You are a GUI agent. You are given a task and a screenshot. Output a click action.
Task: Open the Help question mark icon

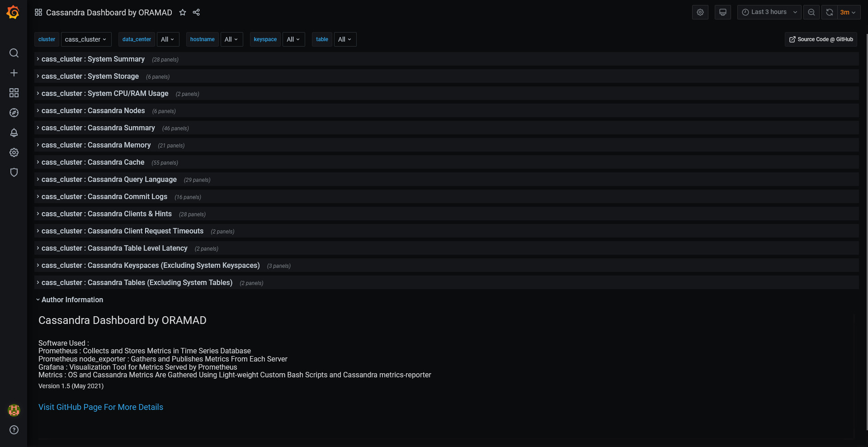pos(14,430)
